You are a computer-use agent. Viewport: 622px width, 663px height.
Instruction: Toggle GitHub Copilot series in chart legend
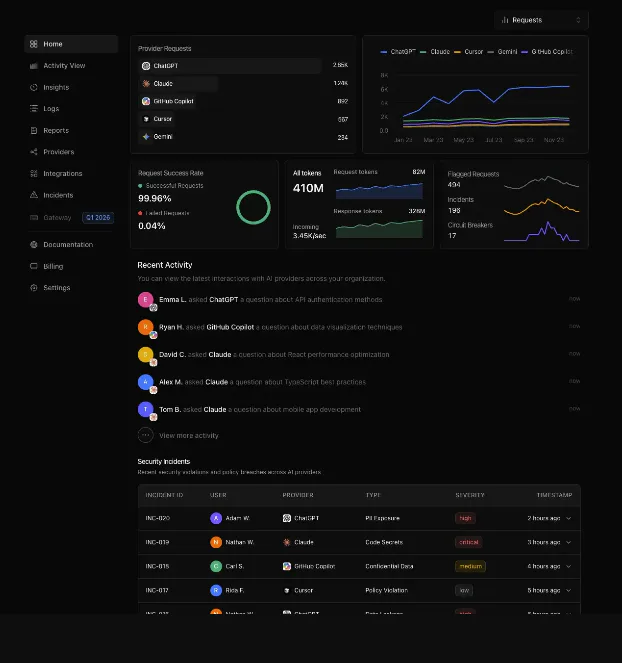[x=547, y=52]
